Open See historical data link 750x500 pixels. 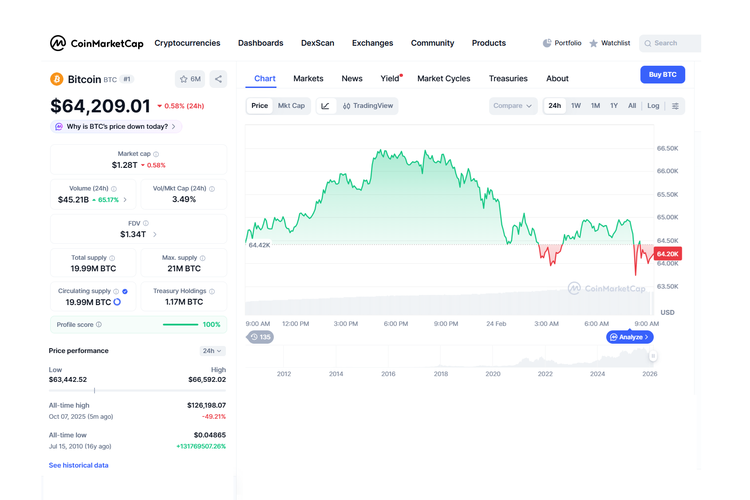pos(78,465)
